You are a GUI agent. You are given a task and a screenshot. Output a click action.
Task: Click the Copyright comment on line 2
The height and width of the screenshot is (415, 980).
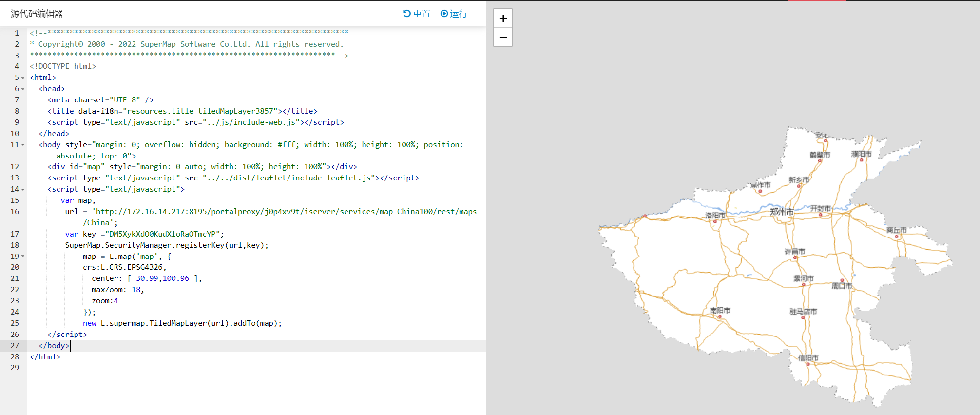click(187, 44)
